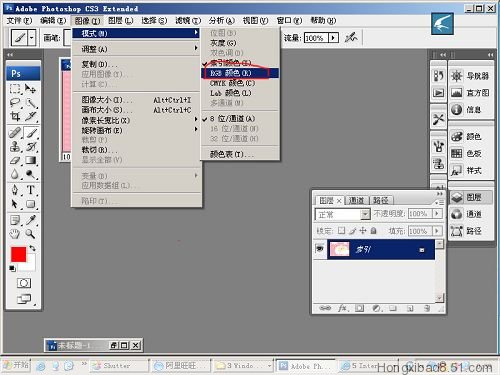The width and height of the screenshot is (500, 375).
Task: Open 导航器 navigator panel
Action: pyautogui.click(x=470, y=76)
